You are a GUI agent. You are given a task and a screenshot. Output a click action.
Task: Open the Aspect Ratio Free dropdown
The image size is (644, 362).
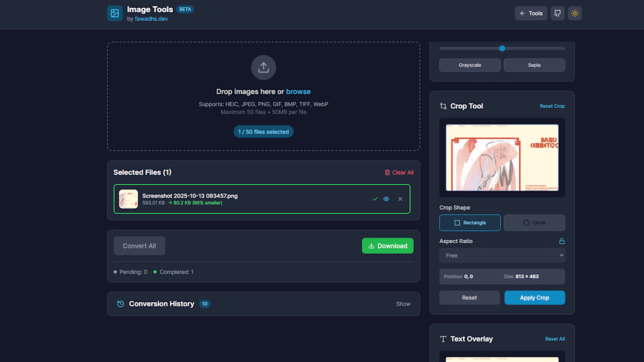[x=502, y=256]
